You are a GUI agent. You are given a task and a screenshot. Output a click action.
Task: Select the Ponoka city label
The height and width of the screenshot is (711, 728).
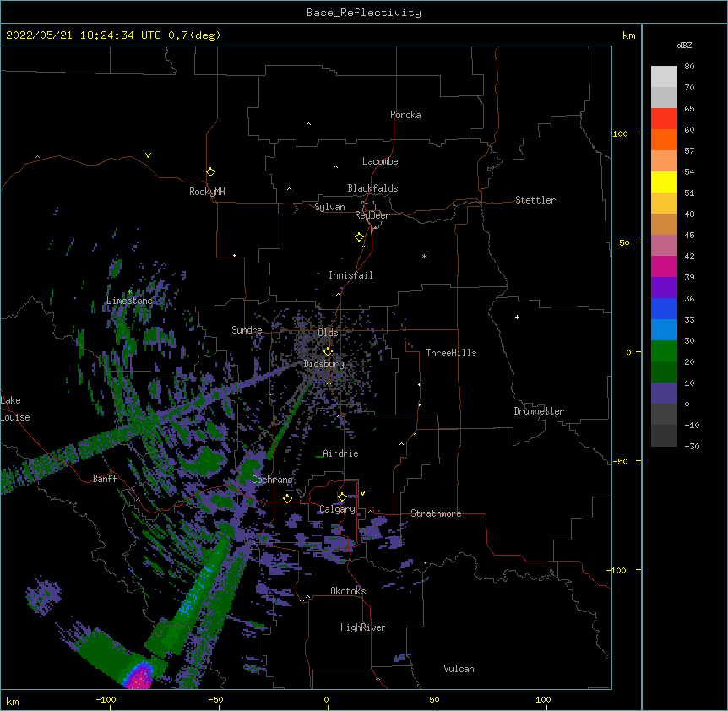pyautogui.click(x=405, y=115)
